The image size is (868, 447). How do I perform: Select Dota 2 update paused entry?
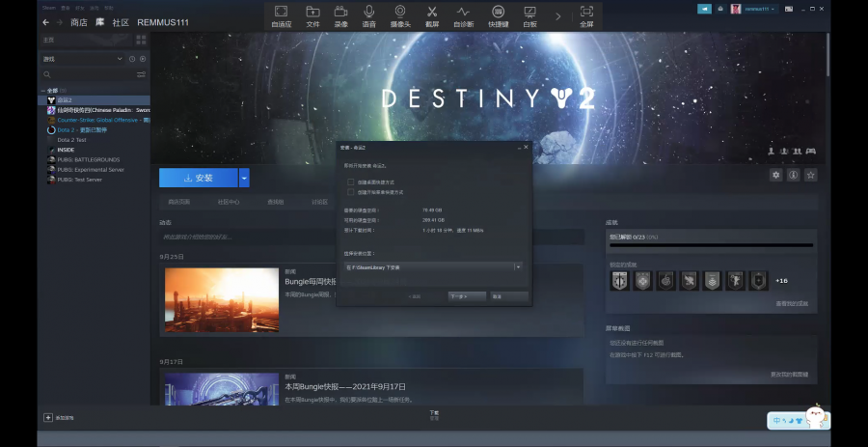pyautogui.click(x=94, y=130)
